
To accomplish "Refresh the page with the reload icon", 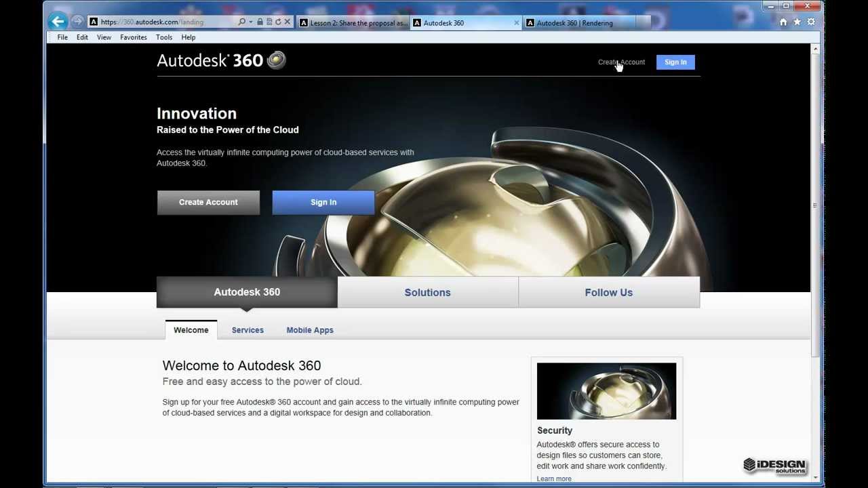I will coord(278,22).
